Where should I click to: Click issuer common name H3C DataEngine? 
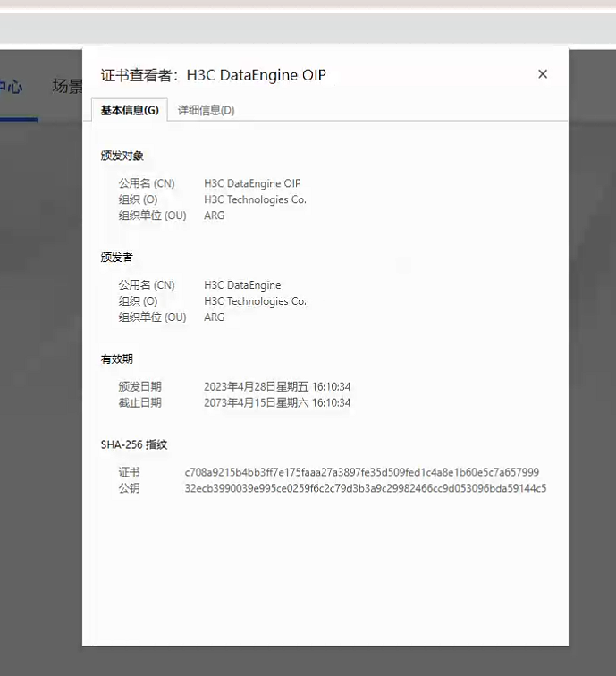click(242, 285)
